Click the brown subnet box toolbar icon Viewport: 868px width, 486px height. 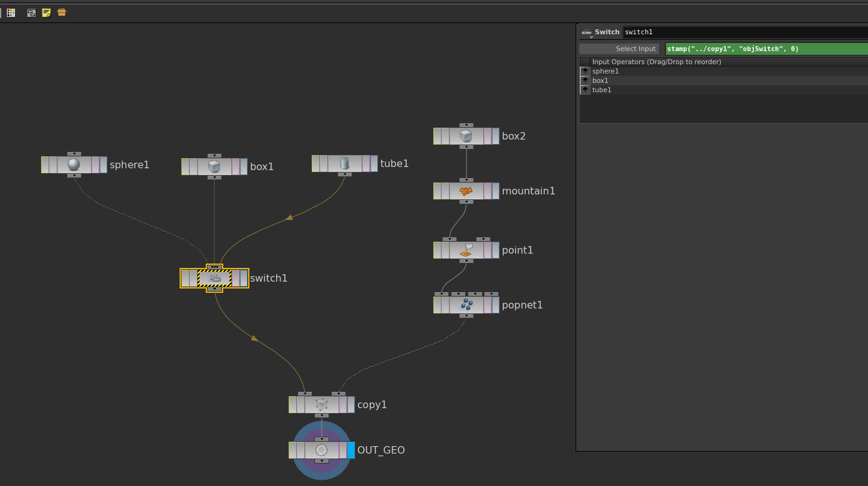62,12
